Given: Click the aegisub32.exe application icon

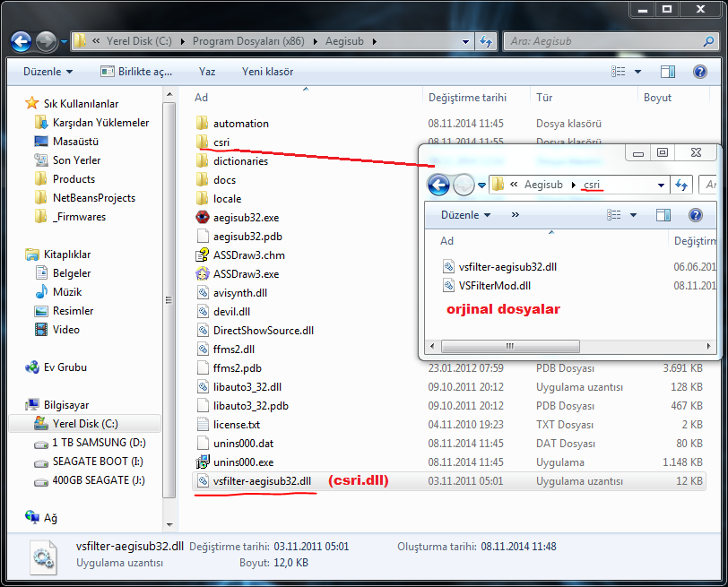Looking at the screenshot, I should point(203,218).
